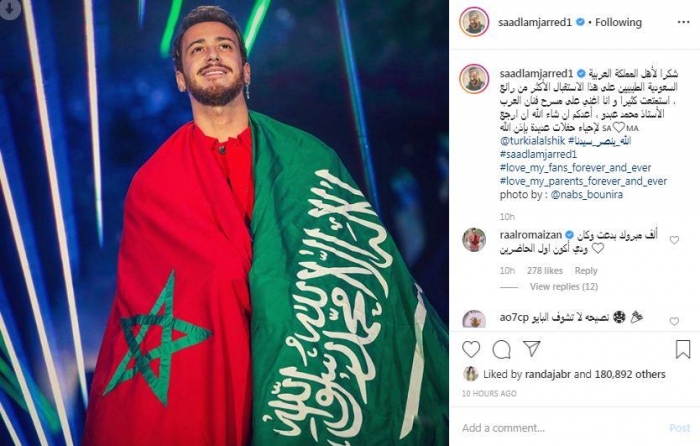The width and height of the screenshot is (700, 446).
Task: Save post with bookmark icon
Action: (683, 349)
